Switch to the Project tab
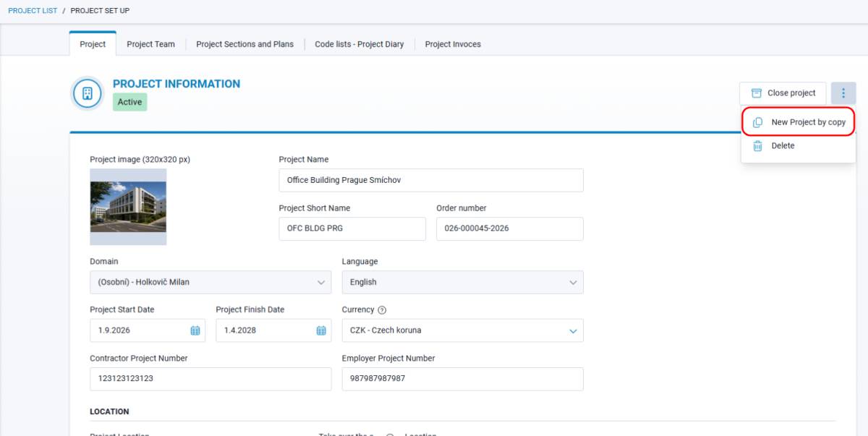Image resolution: width=868 pixels, height=436 pixels. point(93,44)
